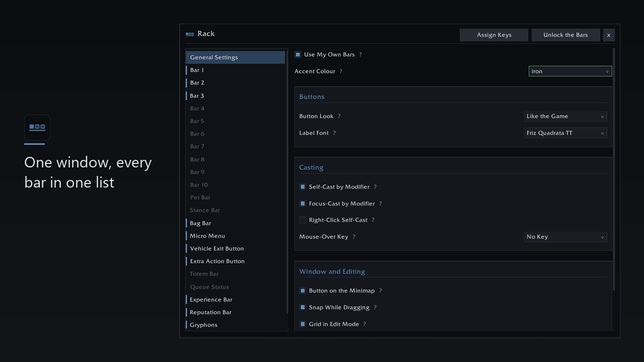Click the large Rack logo tile
Screen dimensions: 644x362
coord(37,127)
